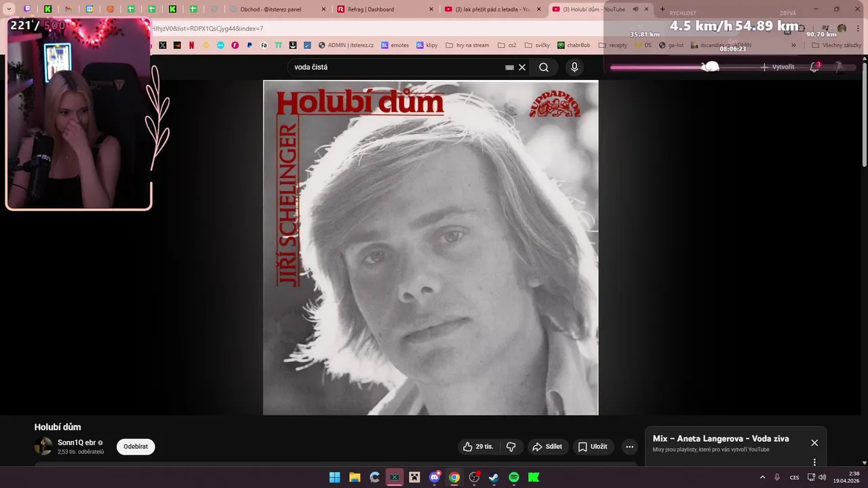Click the Mix – Aneta Langerova title

click(x=721, y=439)
